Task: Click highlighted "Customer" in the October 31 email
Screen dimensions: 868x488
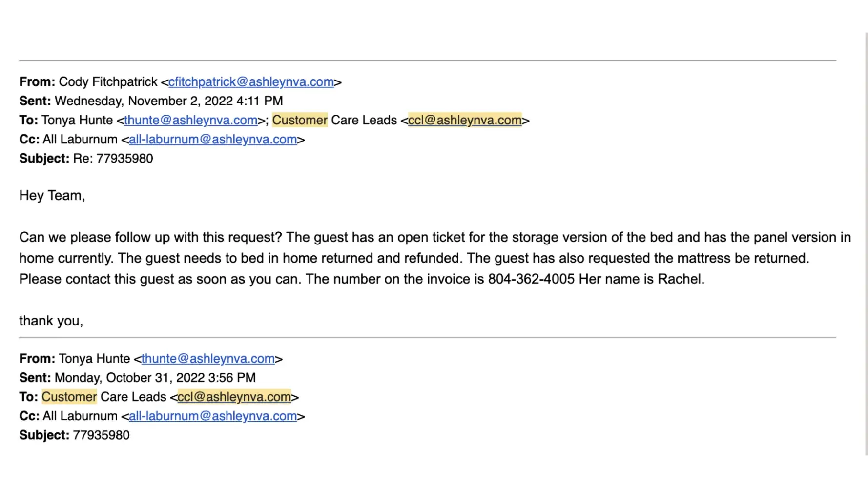Action: point(69,397)
